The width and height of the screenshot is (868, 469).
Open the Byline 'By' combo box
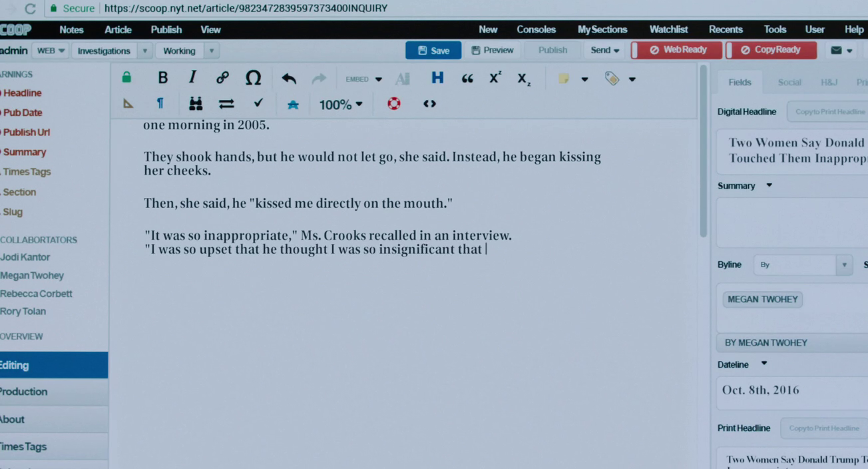803,265
